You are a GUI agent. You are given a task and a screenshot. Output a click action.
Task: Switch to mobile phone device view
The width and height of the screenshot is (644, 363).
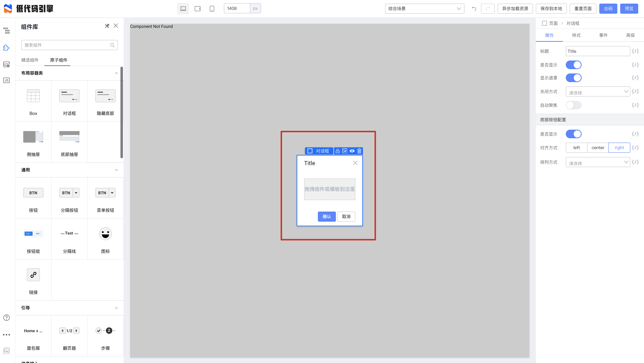pyautogui.click(x=212, y=8)
